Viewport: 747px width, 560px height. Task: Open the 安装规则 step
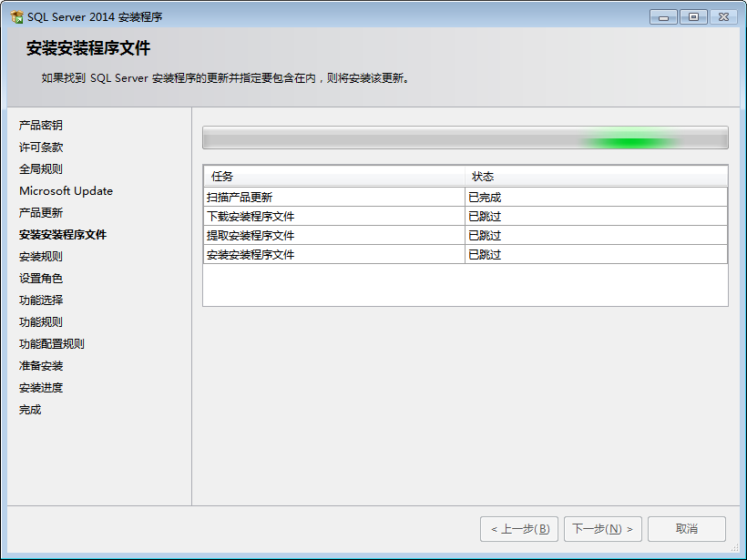[x=40, y=256]
